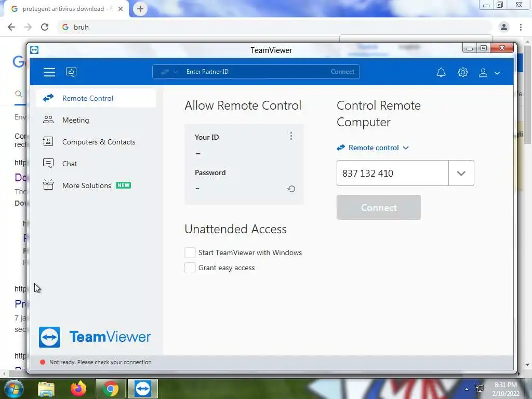Click the Chat bubble icon
Viewport: 532px width, 399px height.
pyautogui.click(x=48, y=164)
